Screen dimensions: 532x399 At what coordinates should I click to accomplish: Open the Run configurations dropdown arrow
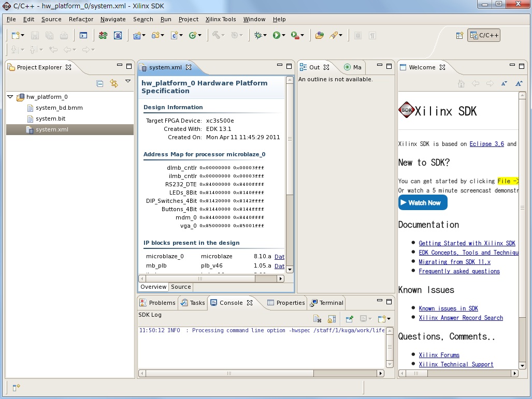[284, 35]
